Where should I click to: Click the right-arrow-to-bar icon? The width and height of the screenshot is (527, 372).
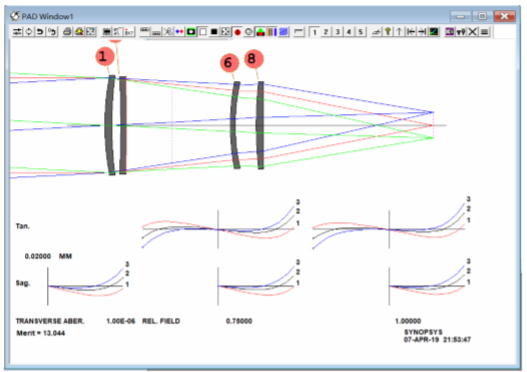pos(422,32)
